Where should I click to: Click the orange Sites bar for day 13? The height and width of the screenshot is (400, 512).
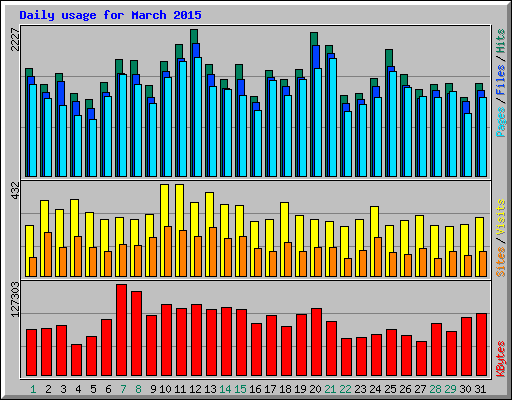click(x=213, y=252)
